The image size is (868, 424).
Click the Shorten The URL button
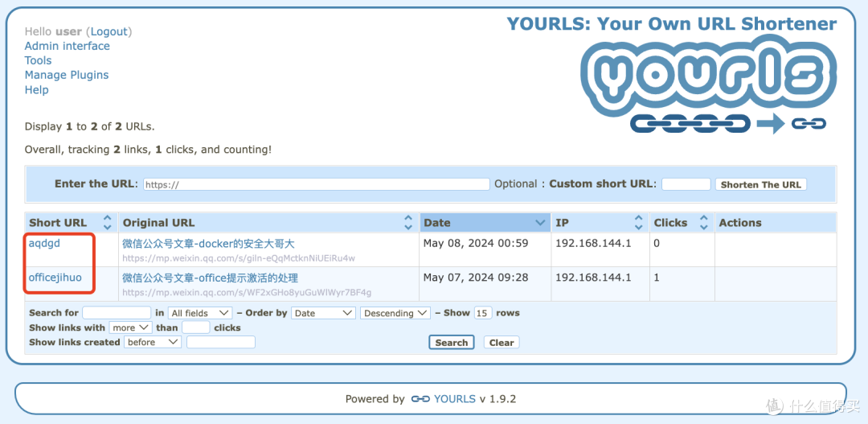[760, 184]
